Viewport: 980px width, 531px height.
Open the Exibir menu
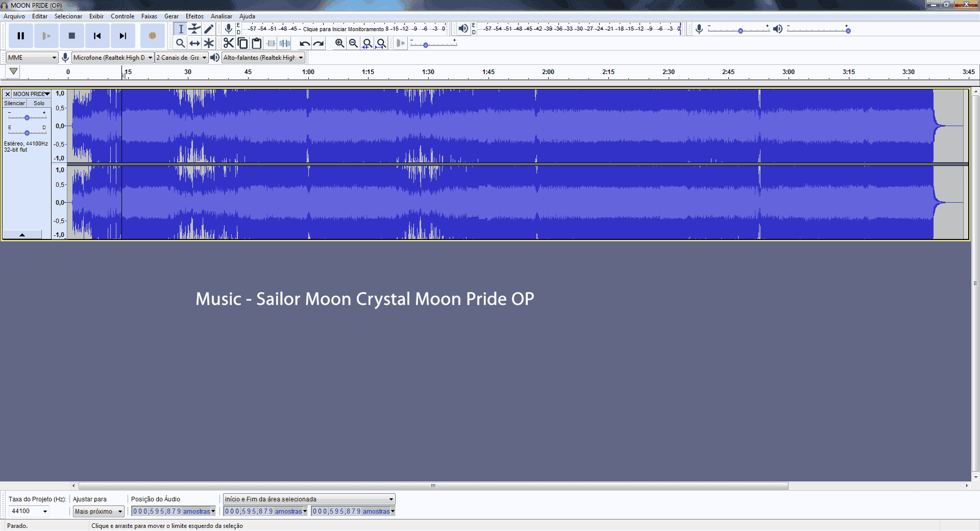coord(96,16)
